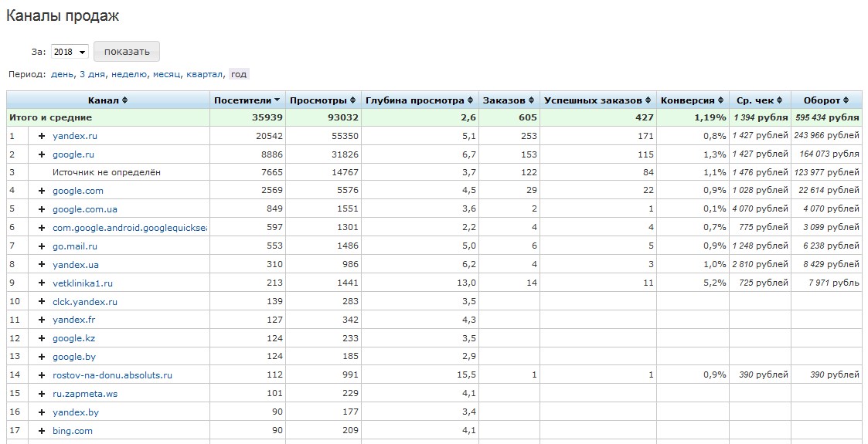The height and width of the screenshot is (444, 868).
Task: Sort by Просмотры column header
Action: pos(322,100)
